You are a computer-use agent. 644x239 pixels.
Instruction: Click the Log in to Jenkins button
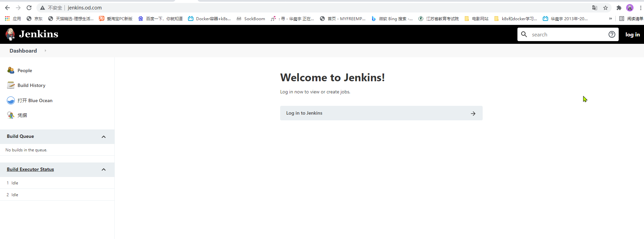coord(381,113)
